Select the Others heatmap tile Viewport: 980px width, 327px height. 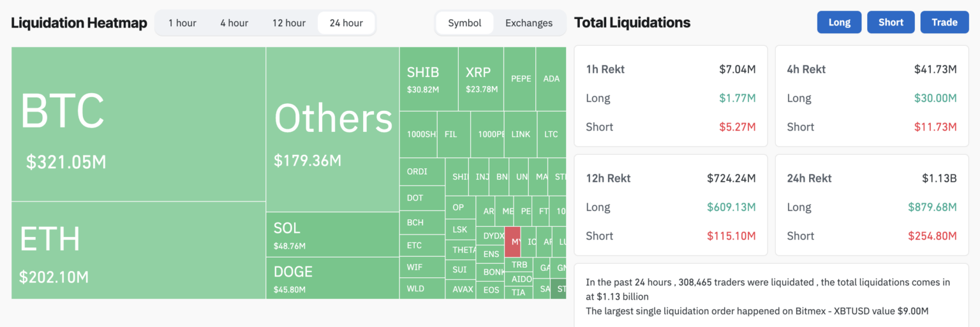pos(332,129)
